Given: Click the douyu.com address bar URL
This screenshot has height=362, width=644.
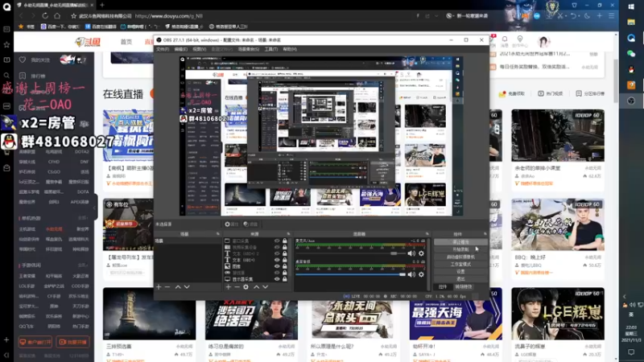Looking at the screenshot, I should (x=168, y=16).
